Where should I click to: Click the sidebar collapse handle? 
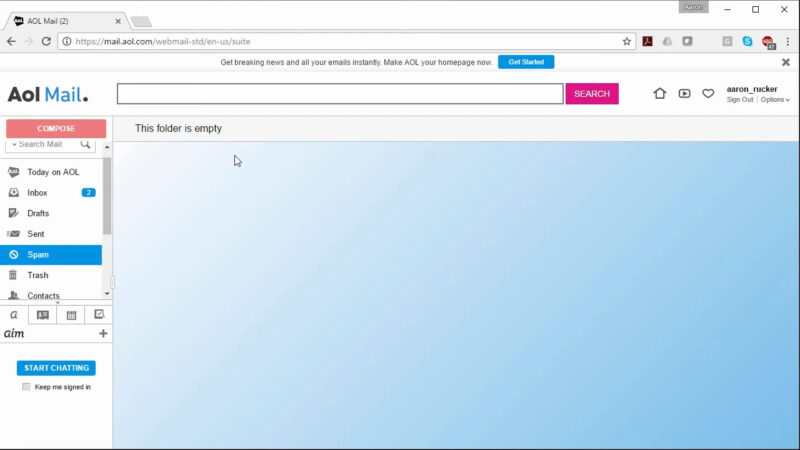113,282
